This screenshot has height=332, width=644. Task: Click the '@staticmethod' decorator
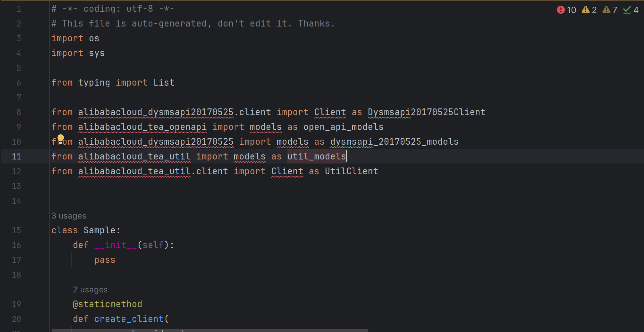107,304
